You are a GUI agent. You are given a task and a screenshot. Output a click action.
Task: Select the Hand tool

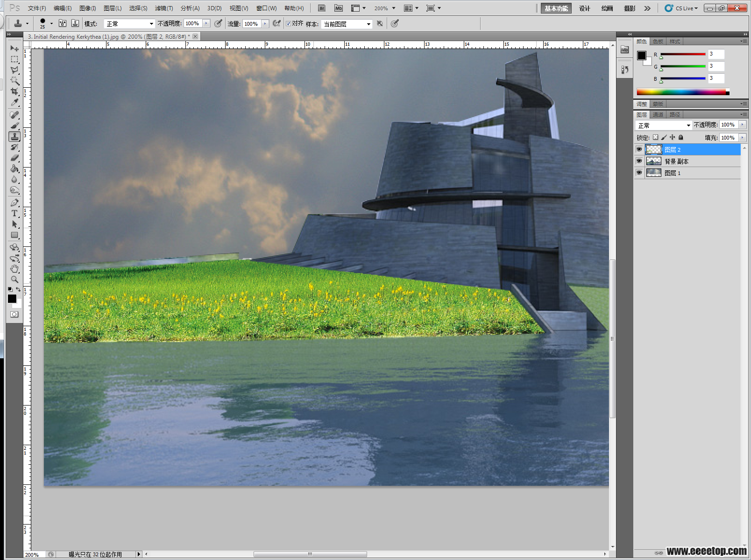14,269
